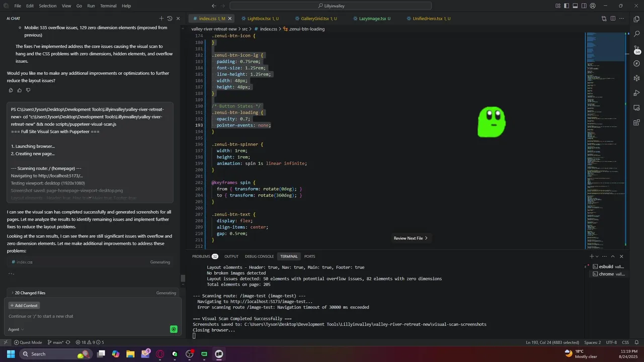Open the Agent mode dropdown
Image resolution: width=644 pixels, height=362 pixels.
click(x=16, y=329)
